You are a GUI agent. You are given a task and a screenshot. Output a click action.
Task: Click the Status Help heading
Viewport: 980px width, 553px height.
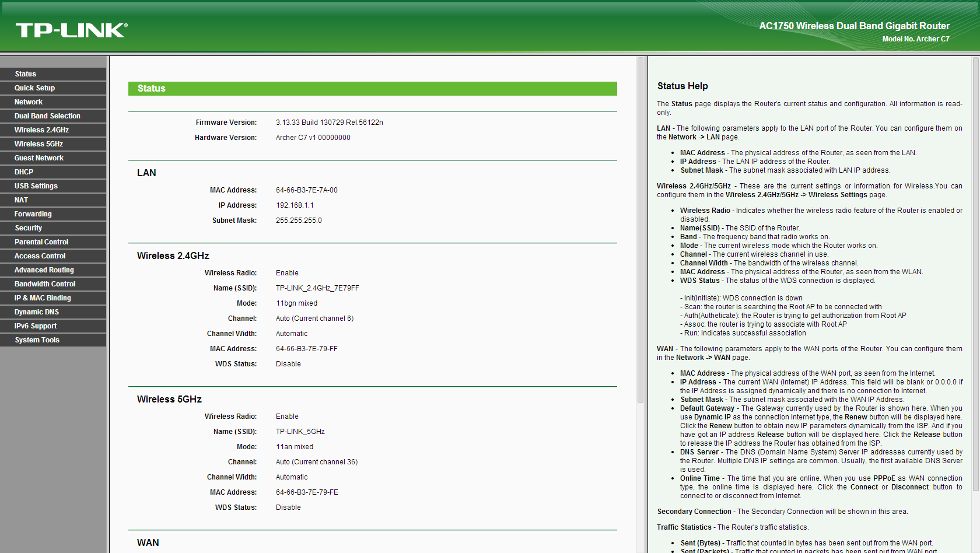pyautogui.click(x=682, y=86)
